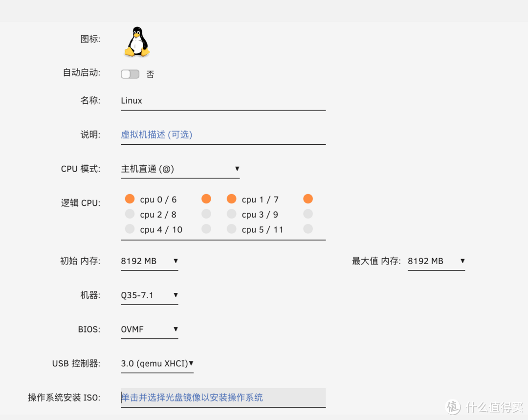Select the cpu 4 / 10 checkbox

(x=130, y=229)
